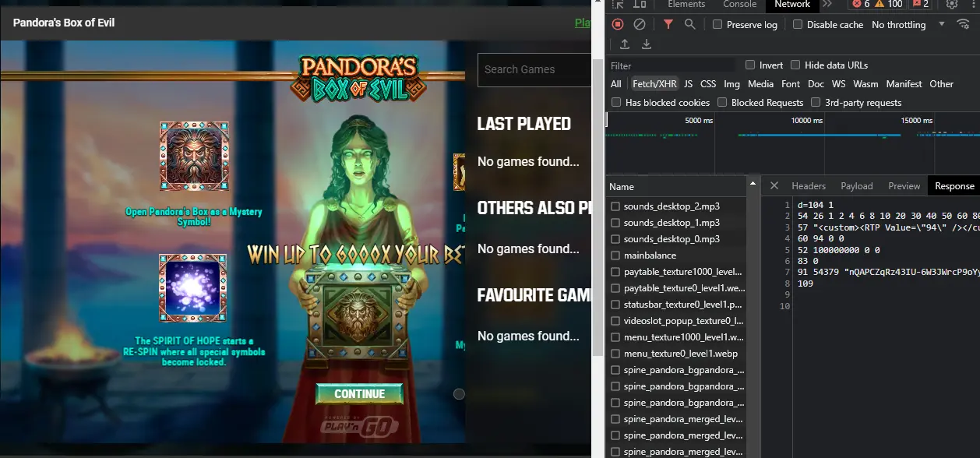Stop recording the network log
Viewport: 980px width, 458px height.
(618, 24)
